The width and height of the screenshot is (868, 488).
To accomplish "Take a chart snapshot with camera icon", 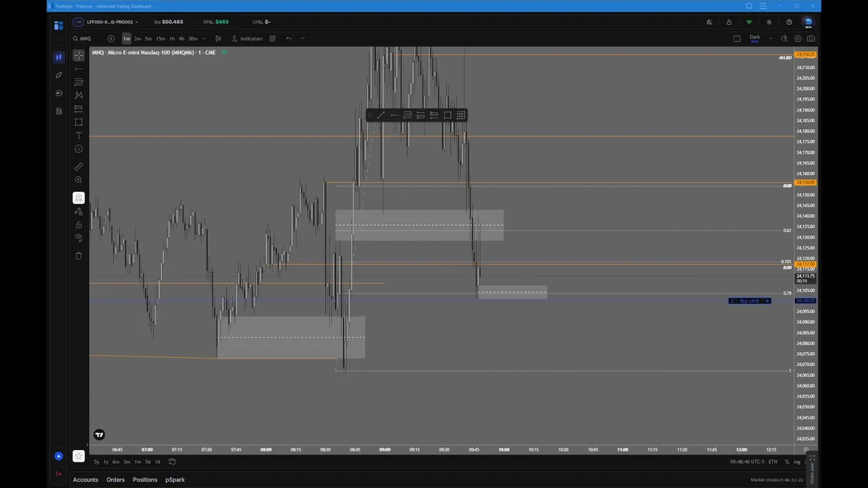I will pyautogui.click(x=811, y=39).
